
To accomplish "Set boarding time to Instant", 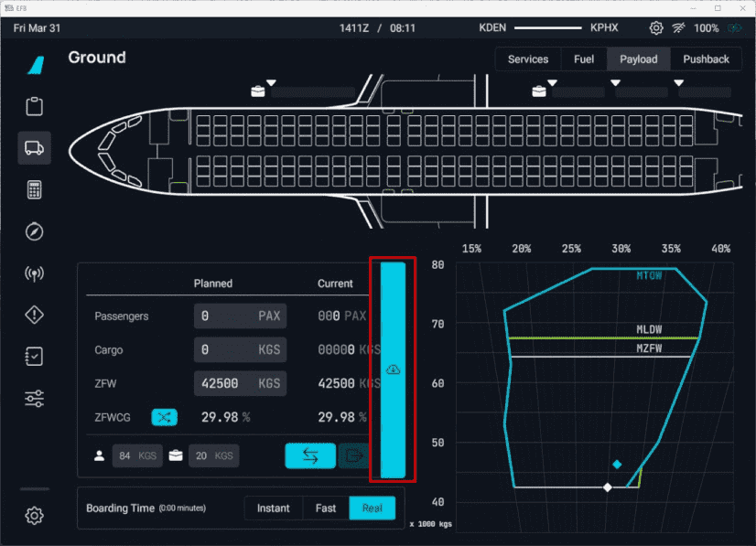I will tap(273, 509).
